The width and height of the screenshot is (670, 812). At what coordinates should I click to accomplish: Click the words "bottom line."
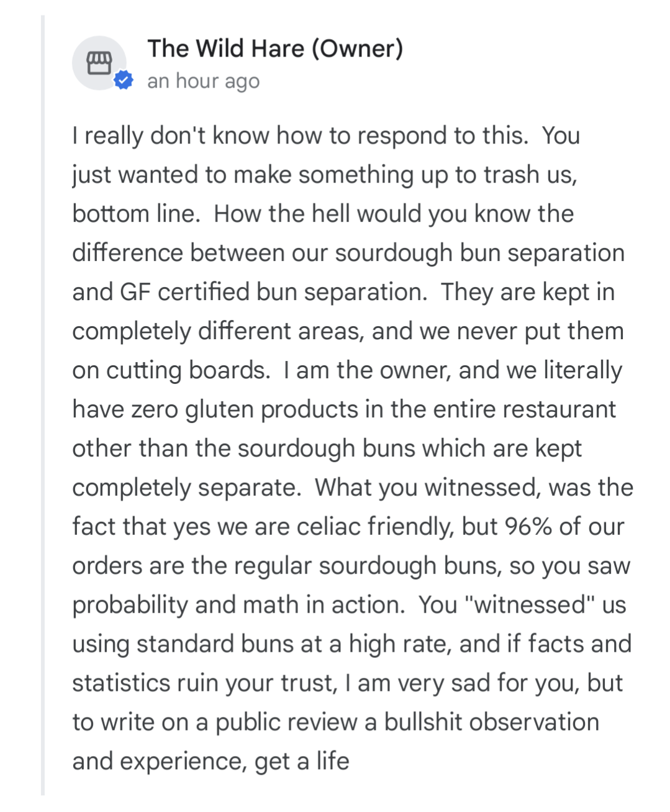pyautogui.click(x=136, y=214)
